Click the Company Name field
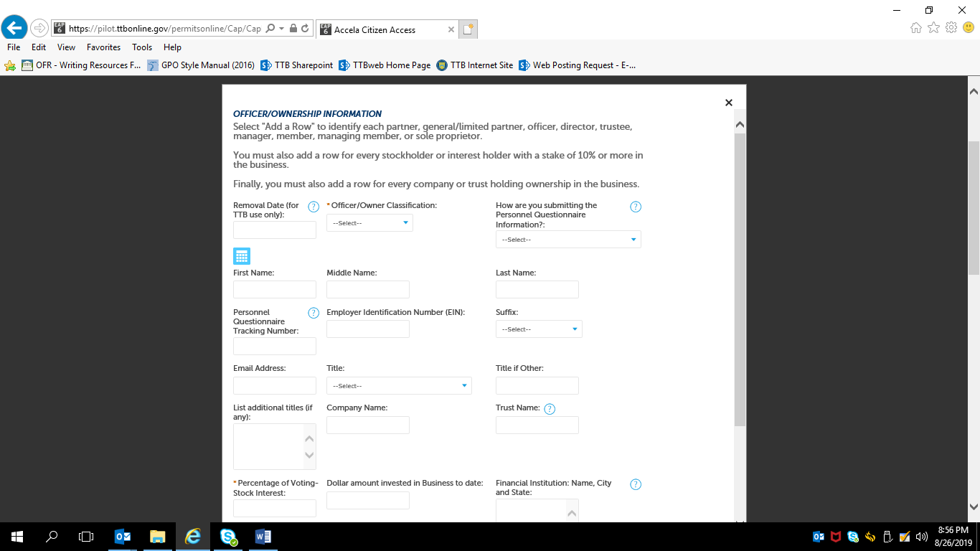The height and width of the screenshot is (551, 980). [368, 425]
